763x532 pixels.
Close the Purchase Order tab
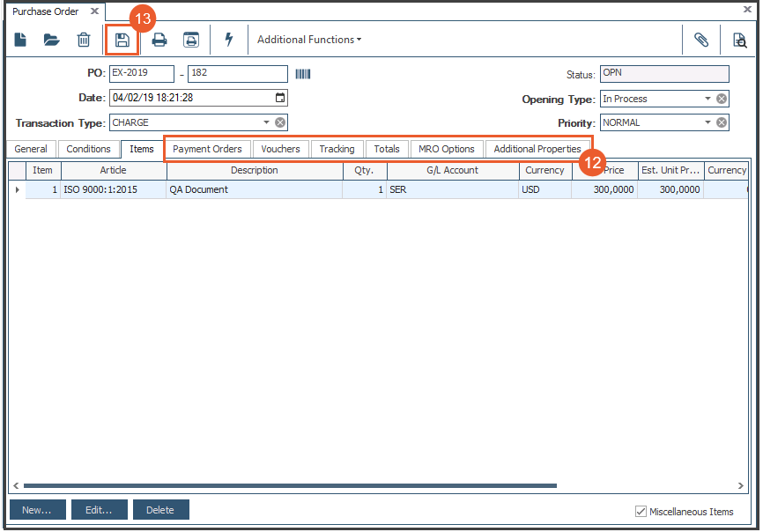click(95, 11)
